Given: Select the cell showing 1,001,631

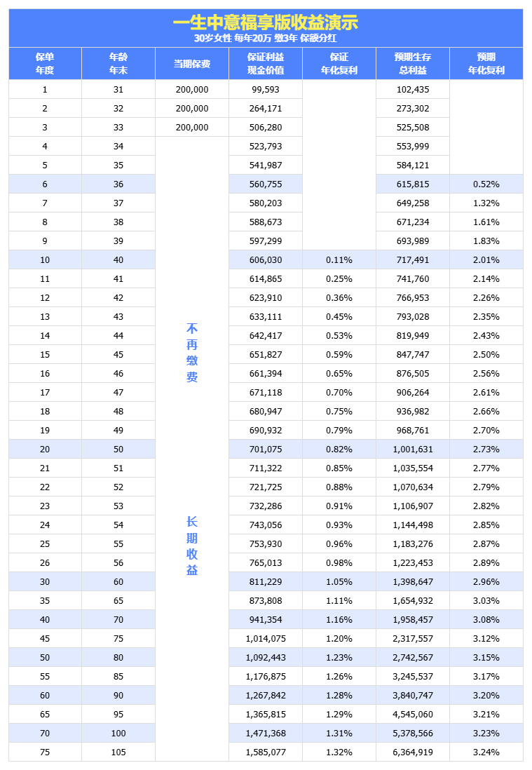Looking at the screenshot, I should click(413, 449).
